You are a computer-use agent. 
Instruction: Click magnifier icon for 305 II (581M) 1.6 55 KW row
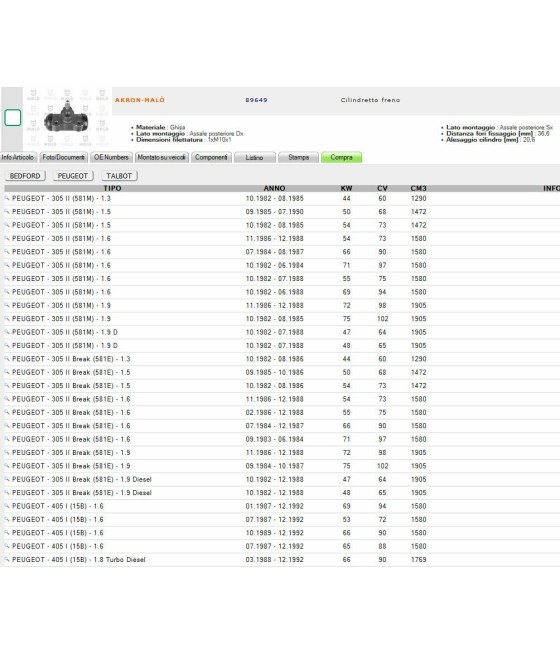coord(7,279)
